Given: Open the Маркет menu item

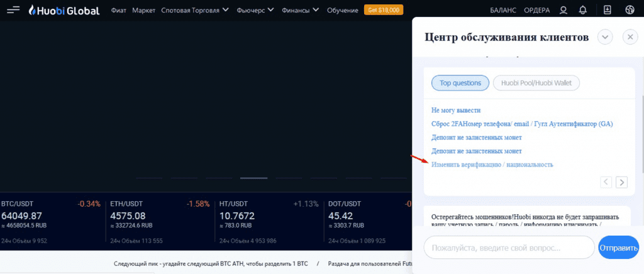Looking at the screenshot, I should click(x=143, y=11).
